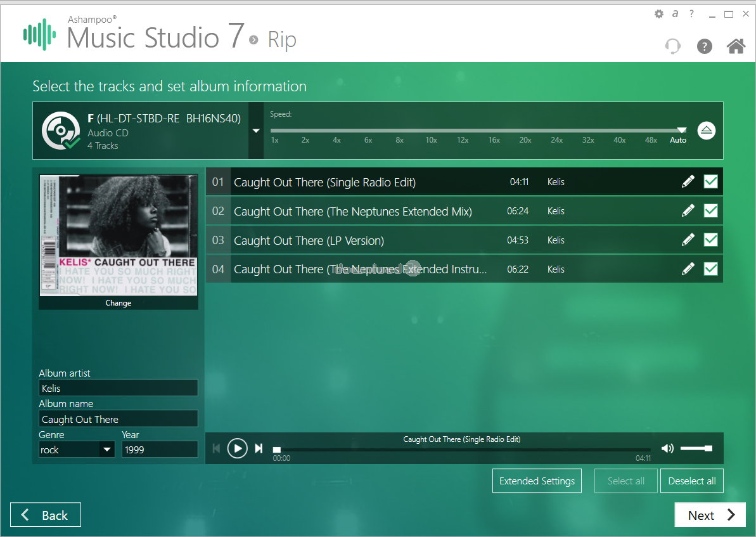
Task: Click the Extended Settings button
Action: (537, 481)
